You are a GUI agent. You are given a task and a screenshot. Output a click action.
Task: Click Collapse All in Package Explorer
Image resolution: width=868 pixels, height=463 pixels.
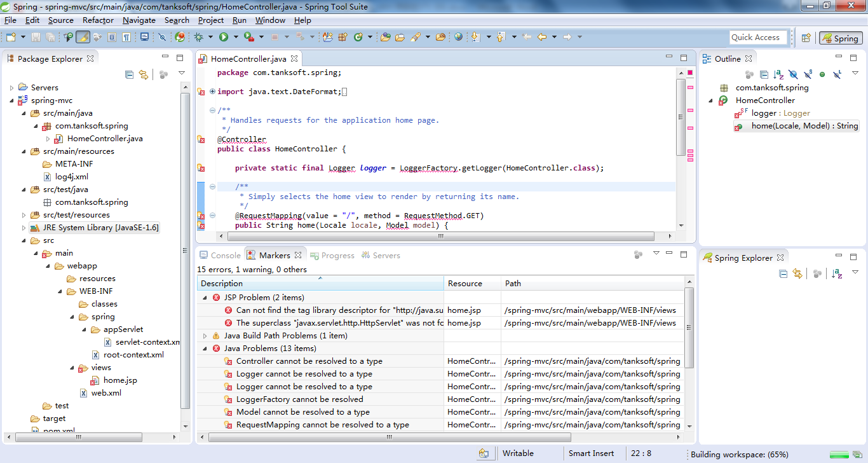point(130,74)
